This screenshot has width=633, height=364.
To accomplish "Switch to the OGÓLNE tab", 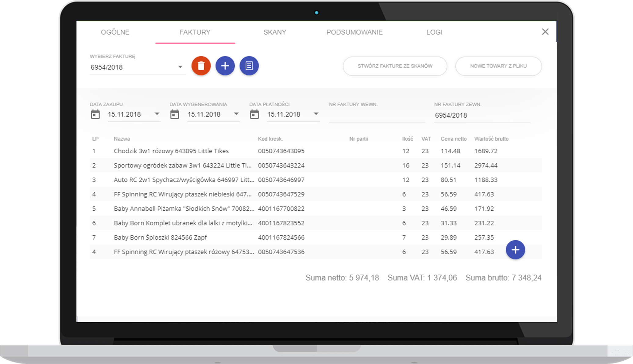I will [115, 32].
